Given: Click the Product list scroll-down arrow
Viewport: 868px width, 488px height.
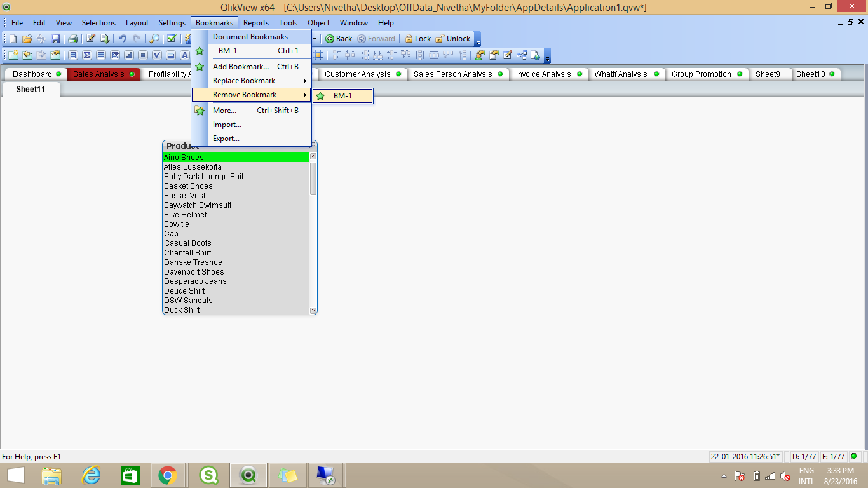Looking at the screenshot, I should [313, 310].
